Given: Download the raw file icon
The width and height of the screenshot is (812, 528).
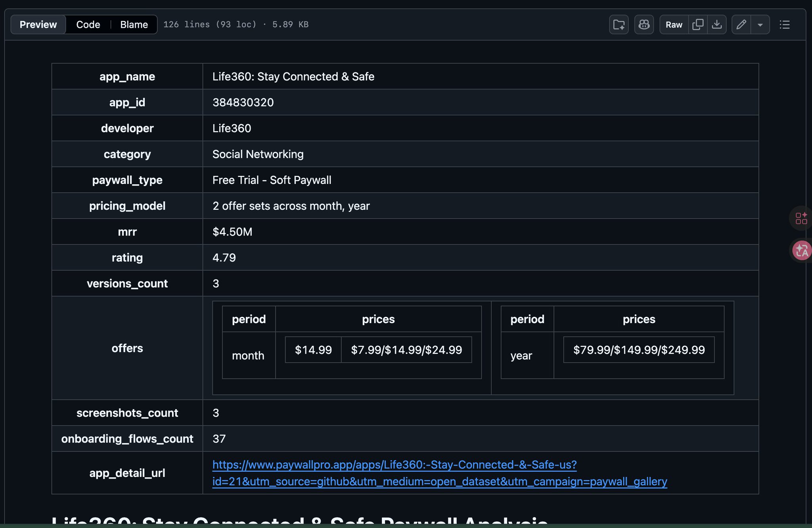Looking at the screenshot, I should [717, 25].
